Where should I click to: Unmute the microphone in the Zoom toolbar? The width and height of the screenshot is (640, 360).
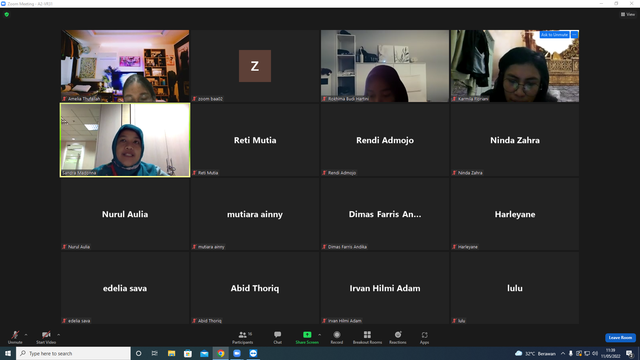15,337
